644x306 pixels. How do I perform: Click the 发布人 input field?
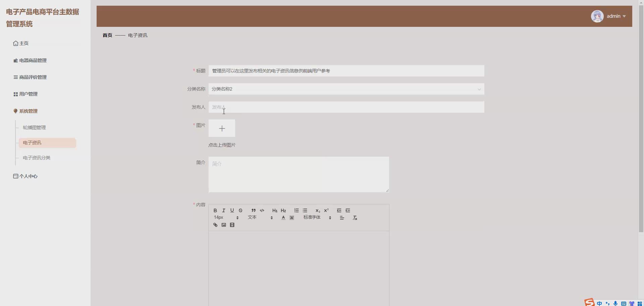(346, 107)
